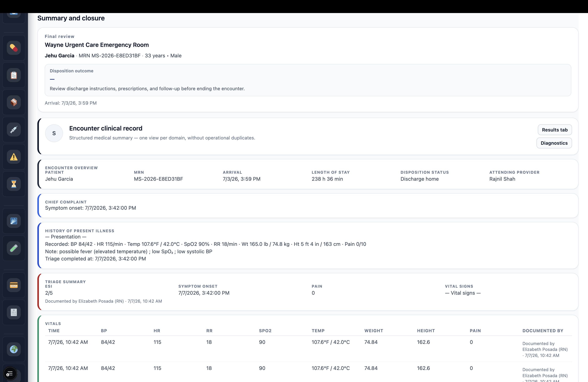Click MRN MS-2026-E8ED31BF in encounter overview

tap(158, 179)
